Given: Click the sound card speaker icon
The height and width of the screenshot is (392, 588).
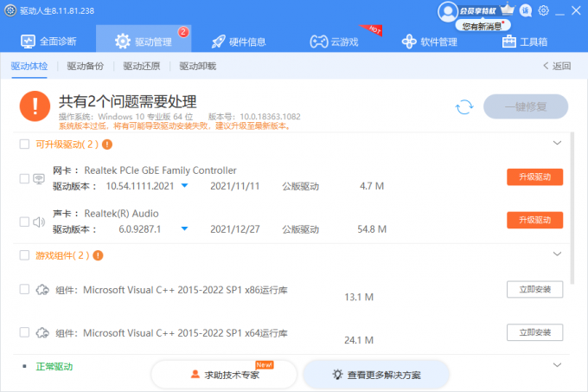Looking at the screenshot, I should (39, 222).
